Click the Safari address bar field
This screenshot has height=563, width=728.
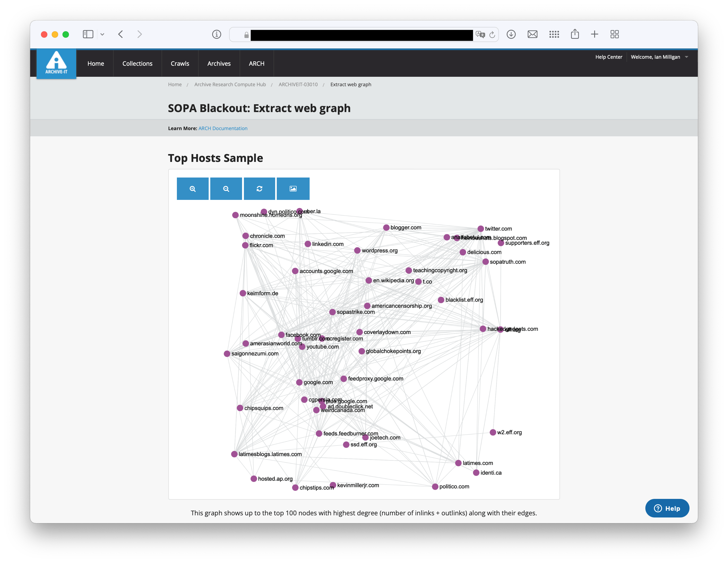361,35
